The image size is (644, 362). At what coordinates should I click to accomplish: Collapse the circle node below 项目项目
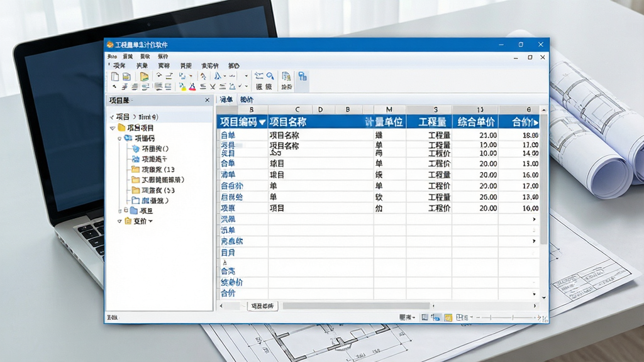pyautogui.click(x=119, y=139)
